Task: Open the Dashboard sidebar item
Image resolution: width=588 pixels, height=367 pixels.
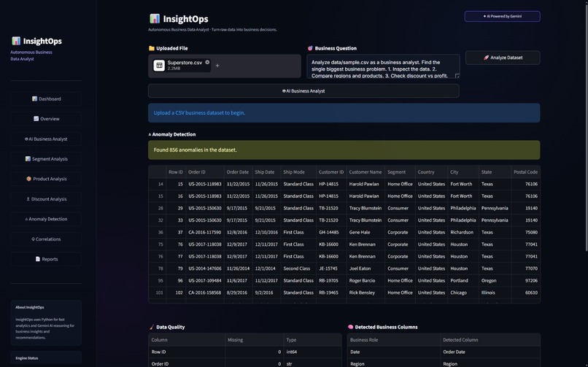Action: click(x=46, y=99)
